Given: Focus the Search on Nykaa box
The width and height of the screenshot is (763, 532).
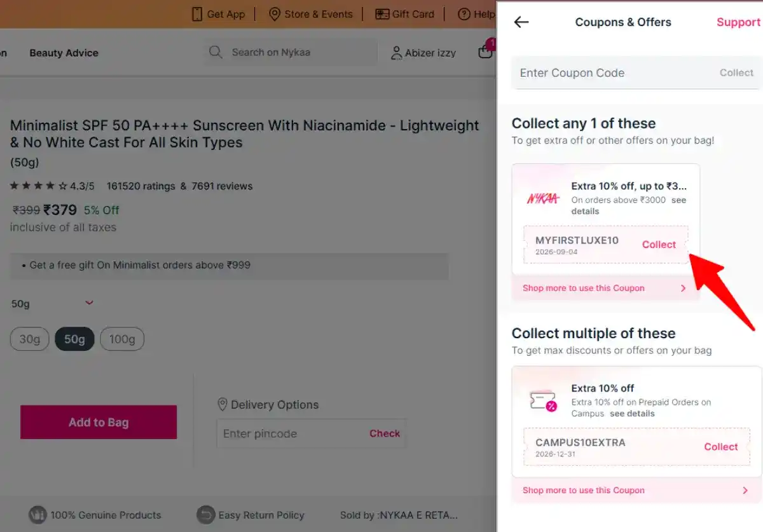Looking at the screenshot, I should [x=291, y=52].
